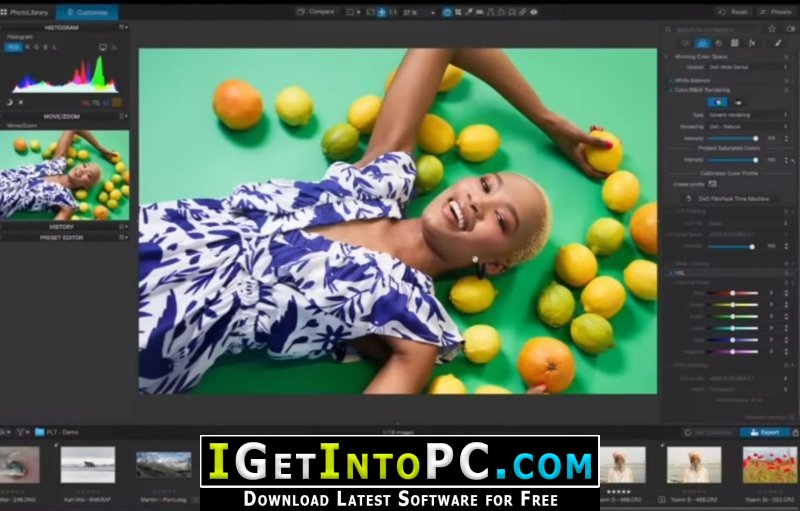Image resolution: width=800 pixels, height=511 pixels.
Task: Pick the white balance eyedropper tool
Action: (x=468, y=12)
